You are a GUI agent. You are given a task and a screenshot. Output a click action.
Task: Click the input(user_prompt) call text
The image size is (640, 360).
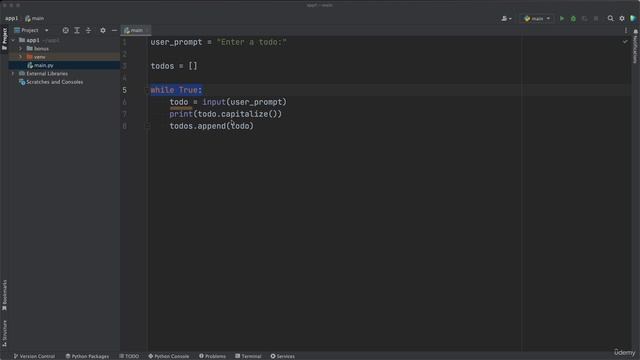pyautogui.click(x=244, y=102)
